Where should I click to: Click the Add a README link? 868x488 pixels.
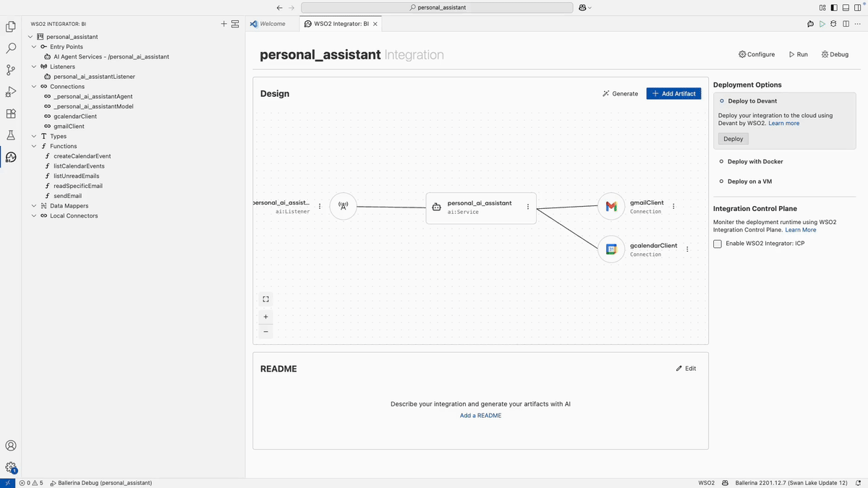click(x=480, y=416)
